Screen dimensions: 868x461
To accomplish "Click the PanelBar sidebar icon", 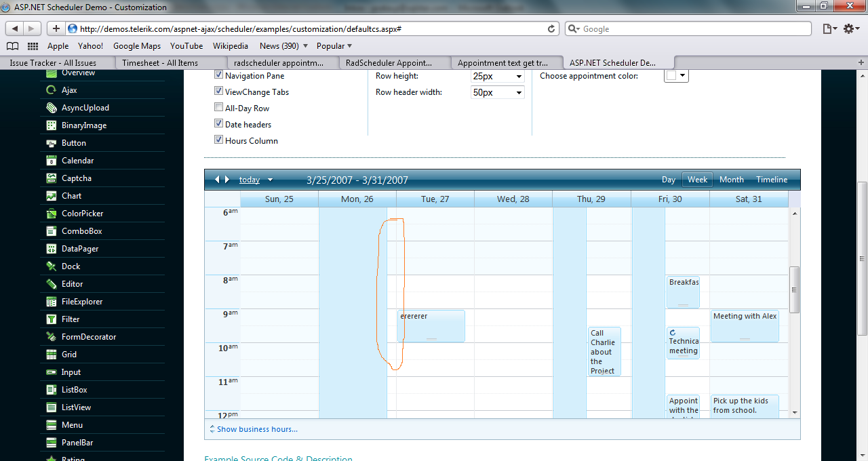I will click(51, 443).
